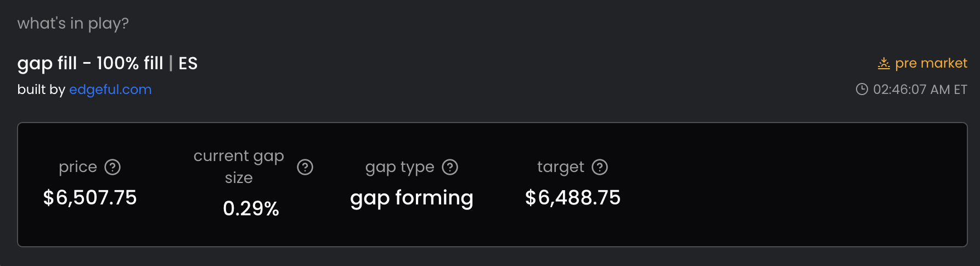Click the current gap size label
The width and height of the screenshot is (980, 266).
[x=239, y=167]
